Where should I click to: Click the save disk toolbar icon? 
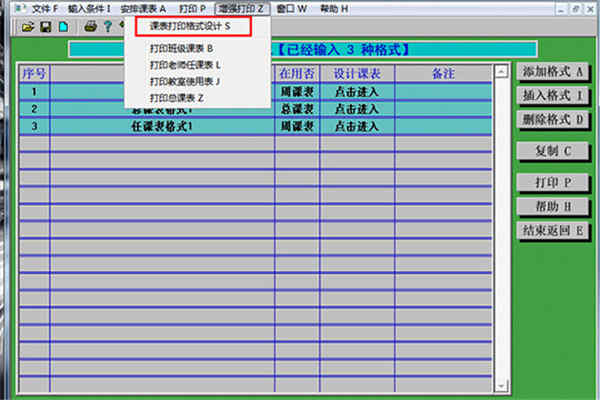coord(46,27)
